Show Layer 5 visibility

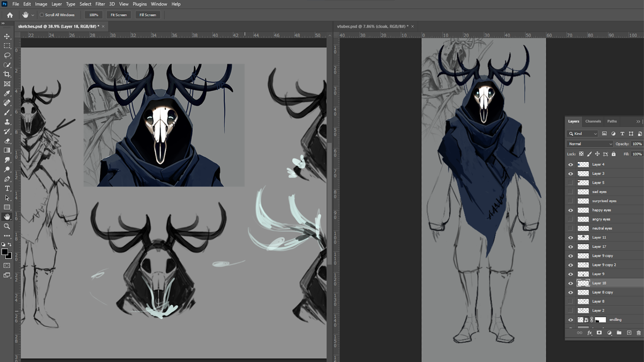click(x=571, y=183)
